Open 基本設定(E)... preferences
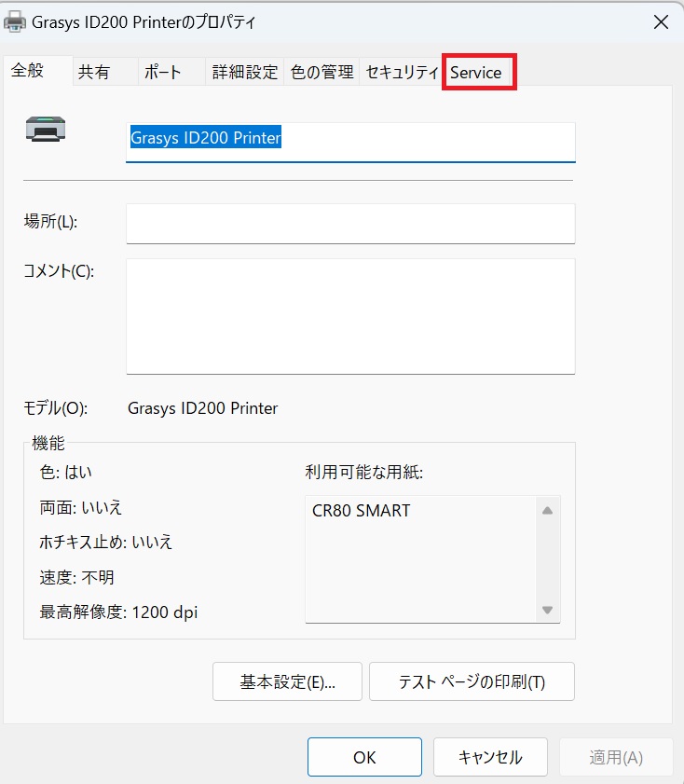This screenshot has height=784, width=684. point(287,681)
